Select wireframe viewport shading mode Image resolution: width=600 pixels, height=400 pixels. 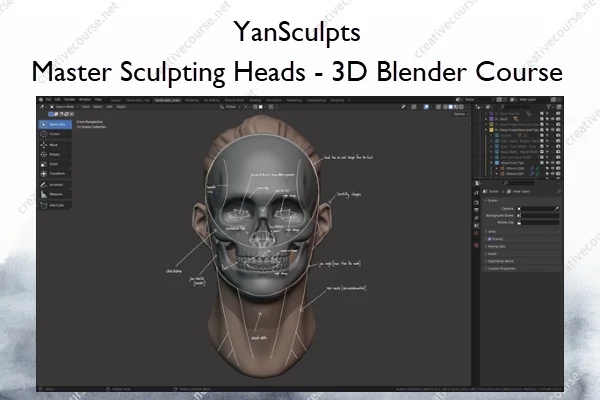[x=445, y=107]
